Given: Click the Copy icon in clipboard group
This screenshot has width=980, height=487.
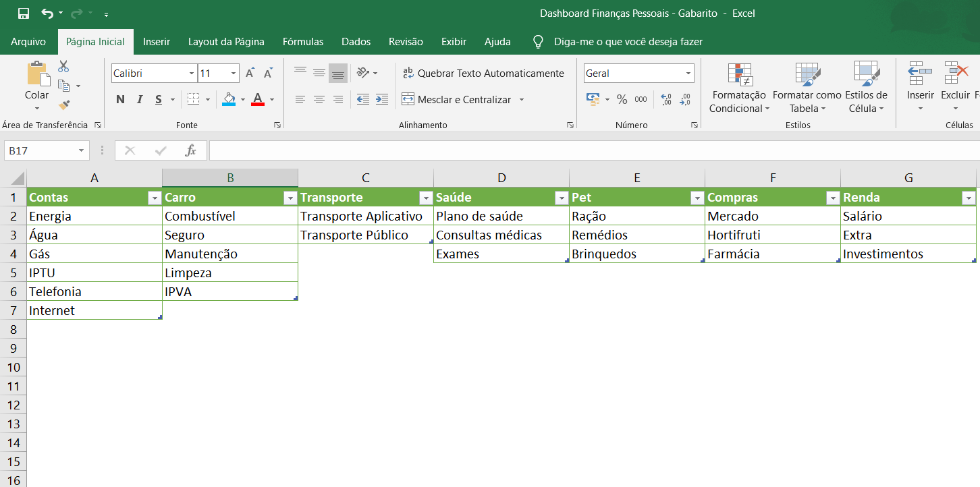Looking at the screenshot, I should (x=64, y=86).
